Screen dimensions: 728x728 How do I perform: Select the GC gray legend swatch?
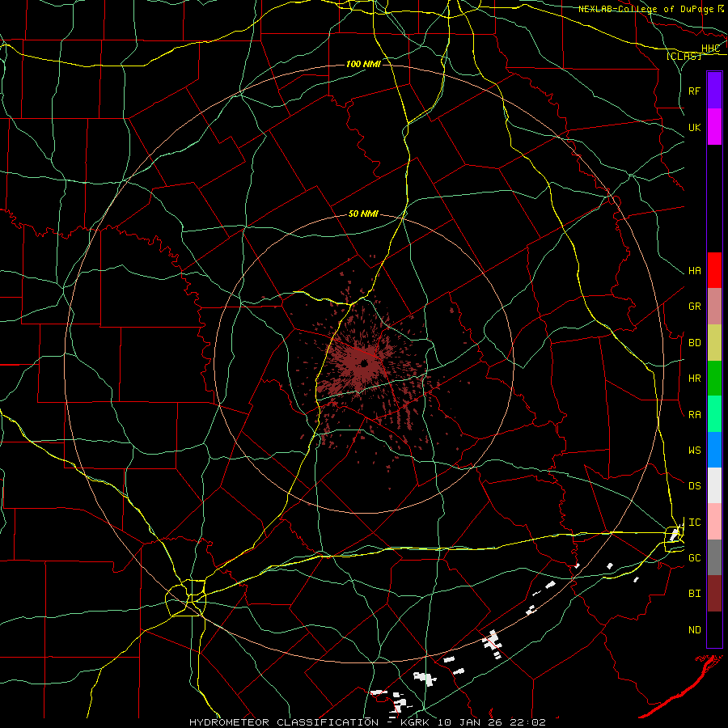point(714,557)
